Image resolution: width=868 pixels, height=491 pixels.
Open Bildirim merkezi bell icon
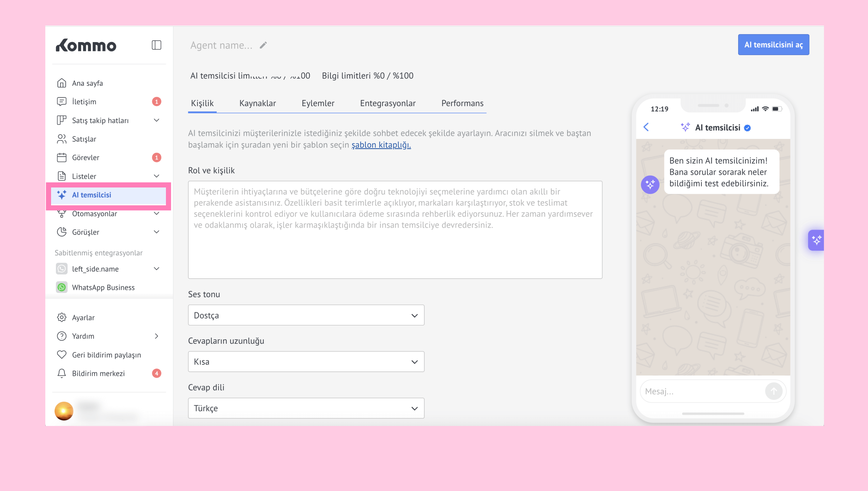click(61, 373)
